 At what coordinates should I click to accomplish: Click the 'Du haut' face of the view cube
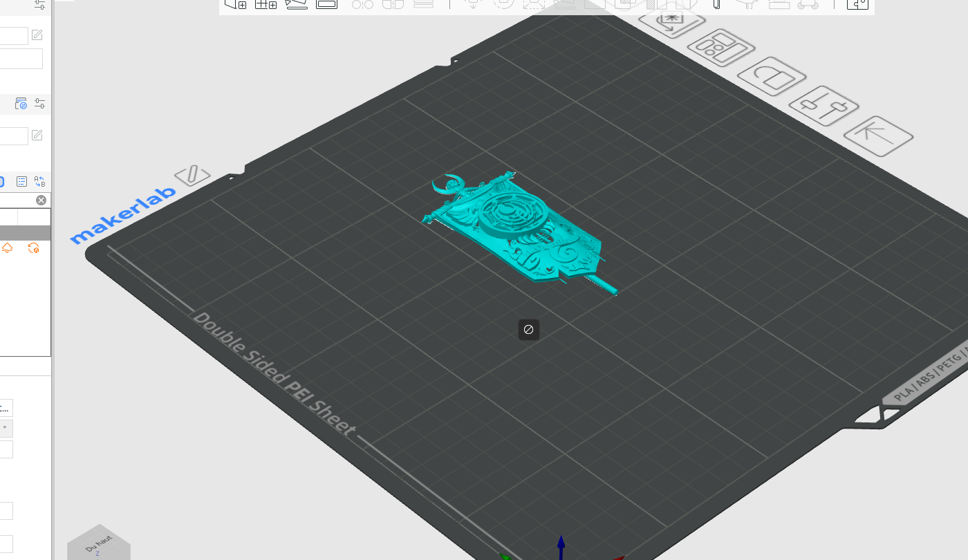click(99, 543)
